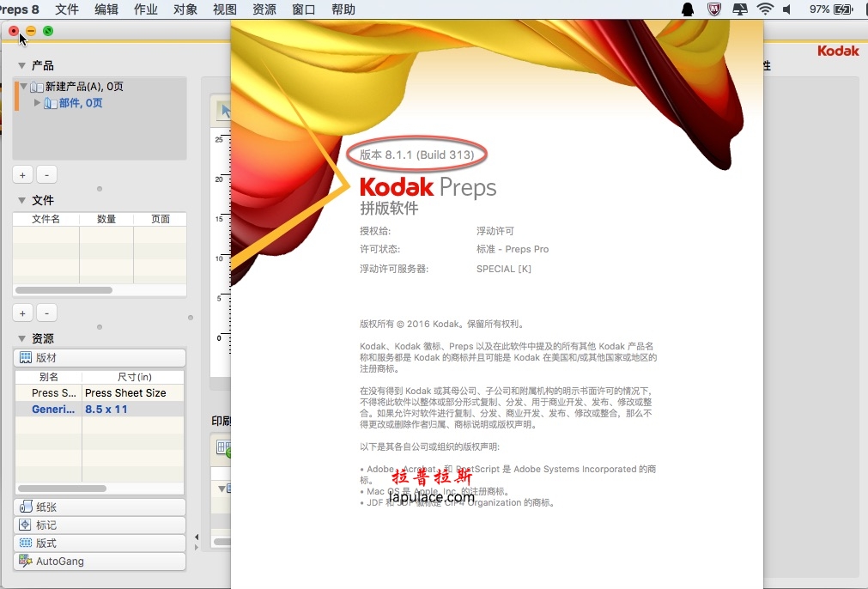This screenshot has width=868, height=589.
Task: Open the 标记 resource section
Action: pyautogui.click(x=100, y=525)
